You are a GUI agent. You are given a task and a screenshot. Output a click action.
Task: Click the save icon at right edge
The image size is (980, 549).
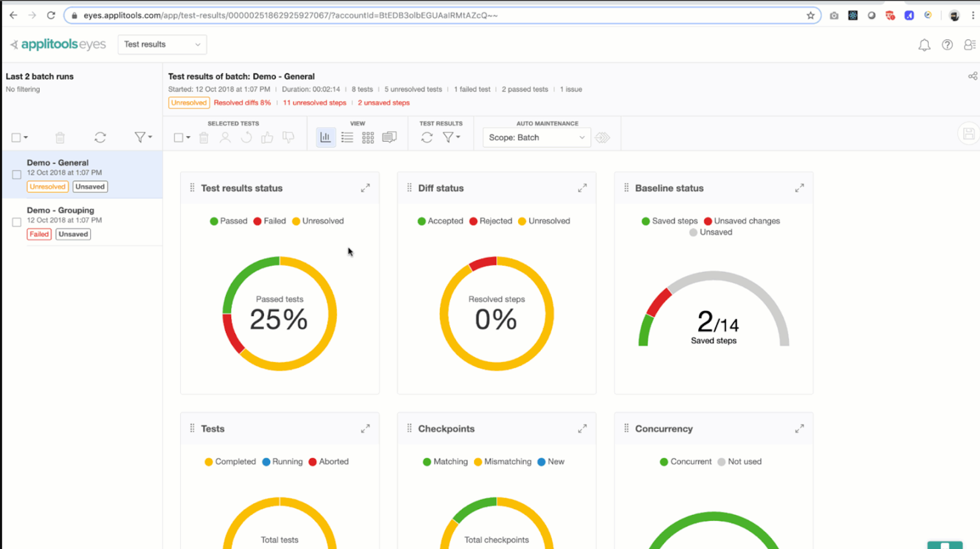pos(968,134)
